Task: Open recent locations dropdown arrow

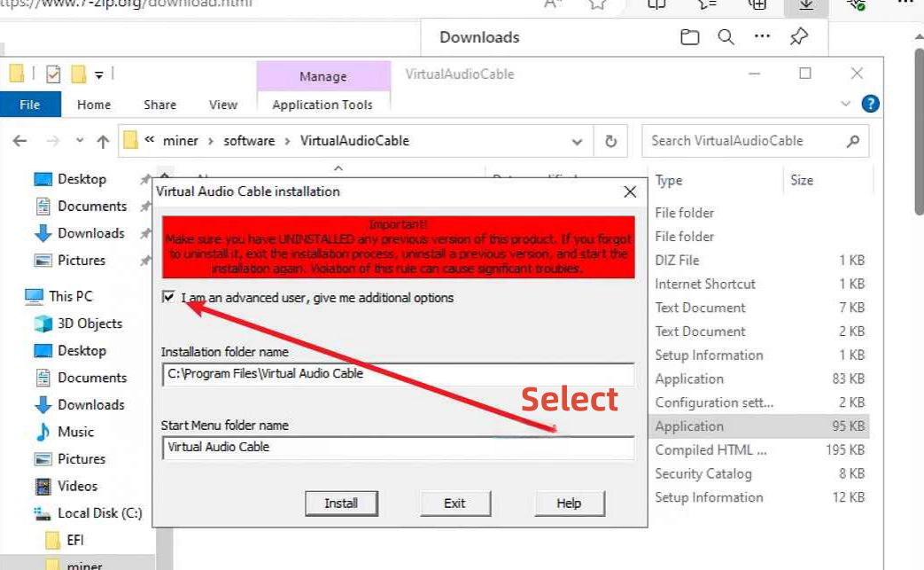Action: [80, 141]
